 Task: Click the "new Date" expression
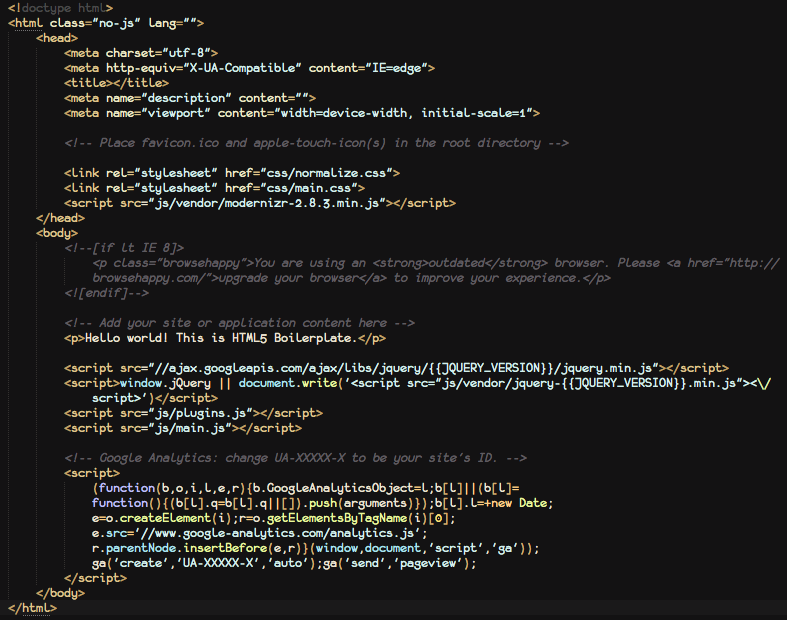[x=519, y=504]
